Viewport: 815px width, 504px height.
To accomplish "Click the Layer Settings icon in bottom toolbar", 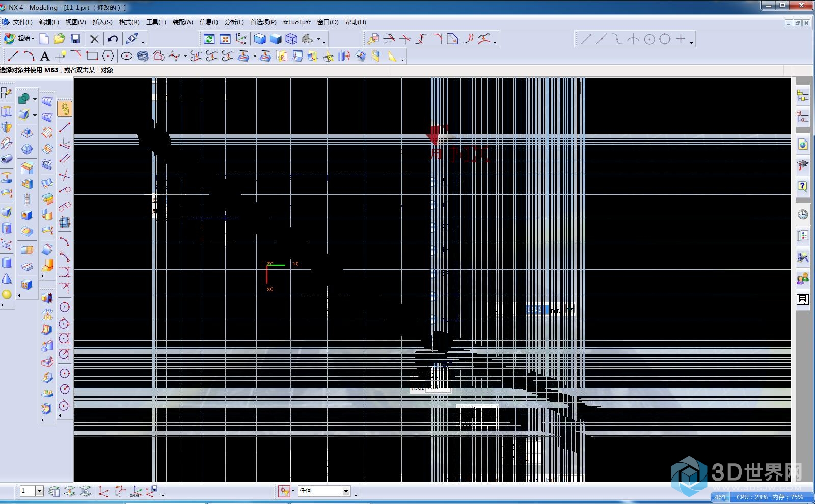I will click(x=54, y=491).
